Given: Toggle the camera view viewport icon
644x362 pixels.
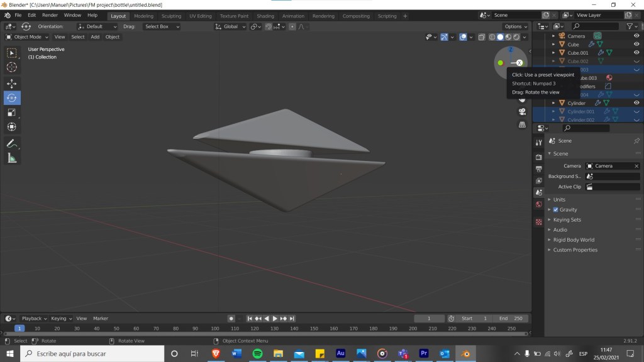Looking at the screenshot, I should pyautogui.click(x=522, y=112).
